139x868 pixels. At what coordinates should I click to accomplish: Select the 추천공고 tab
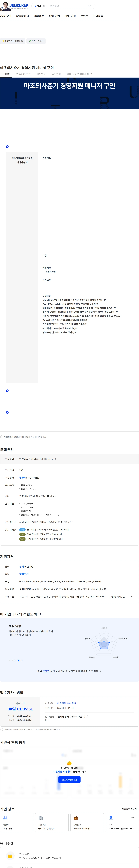pyautogui.click(x=56, y=74)
